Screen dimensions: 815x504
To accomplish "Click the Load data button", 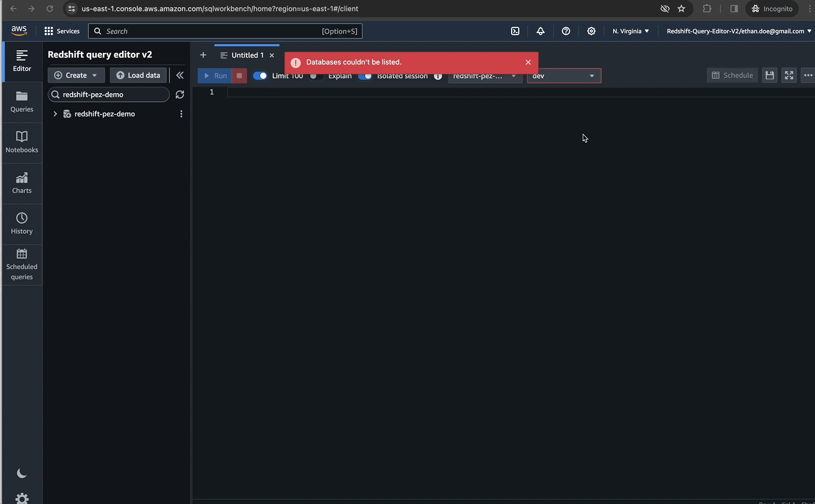I will click(x=138, y=75).
